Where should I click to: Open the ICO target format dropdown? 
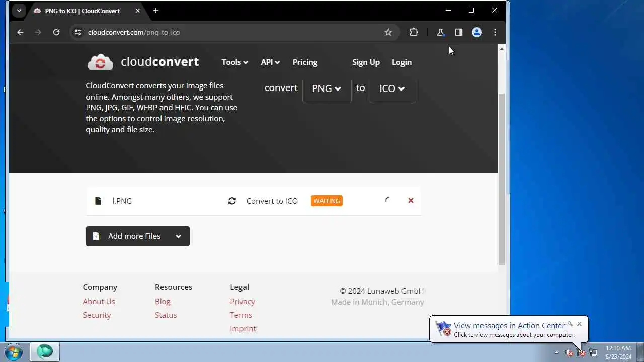392,88
